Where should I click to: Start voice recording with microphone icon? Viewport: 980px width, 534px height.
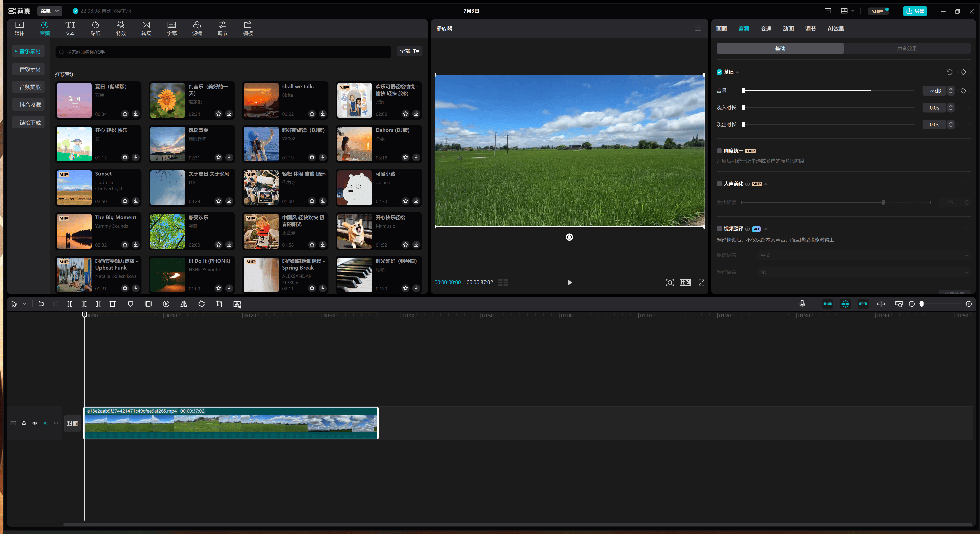pyautogui.click(x=802, y=304)
